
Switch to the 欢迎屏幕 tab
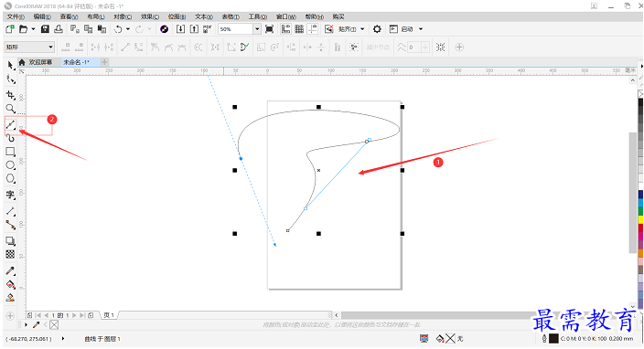click(40, 62)
